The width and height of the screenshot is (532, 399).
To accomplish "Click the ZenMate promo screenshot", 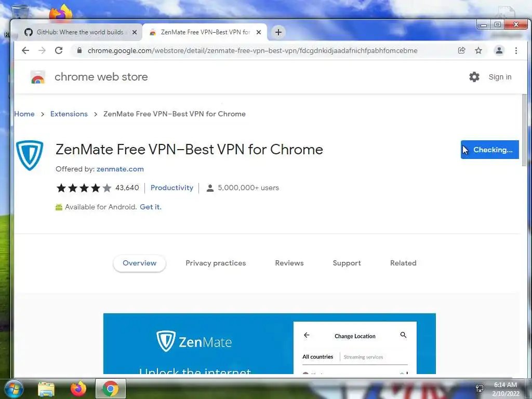I will [x=270, y=343].
